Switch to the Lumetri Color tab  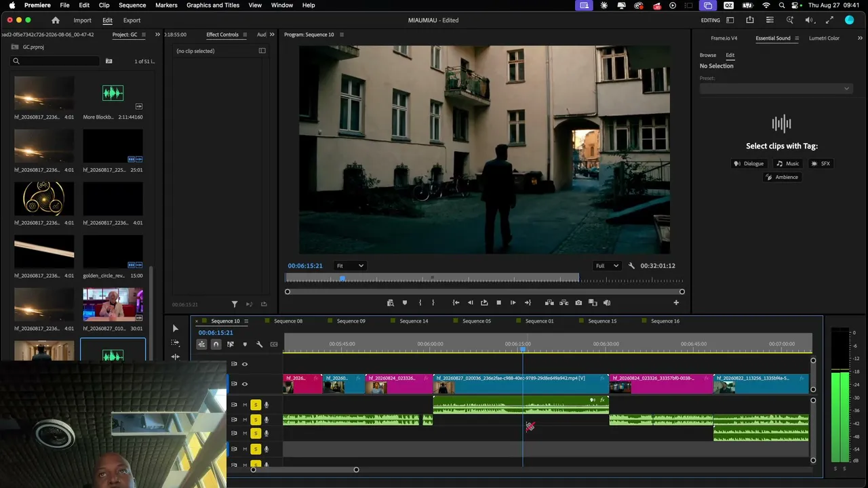click(824, 39)
